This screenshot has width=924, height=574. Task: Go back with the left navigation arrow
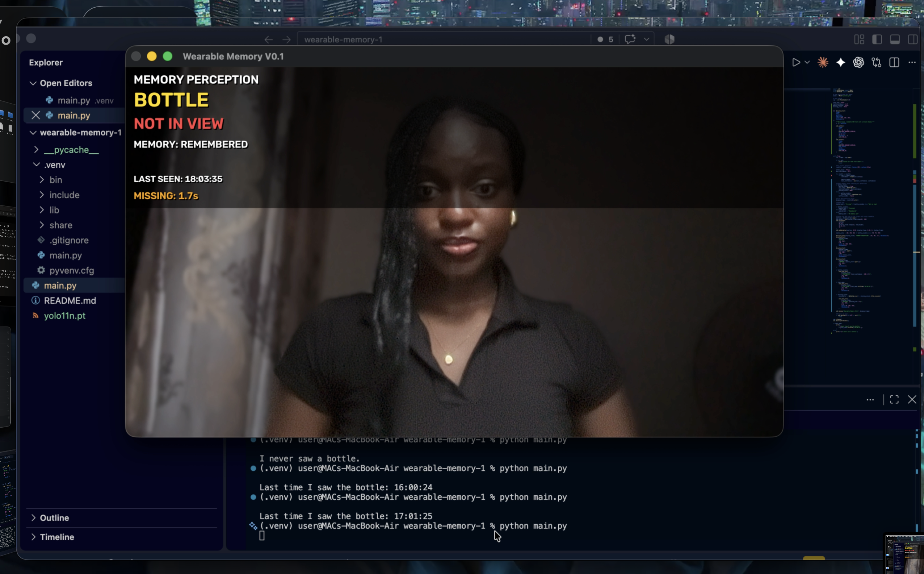tap(269, 39)
